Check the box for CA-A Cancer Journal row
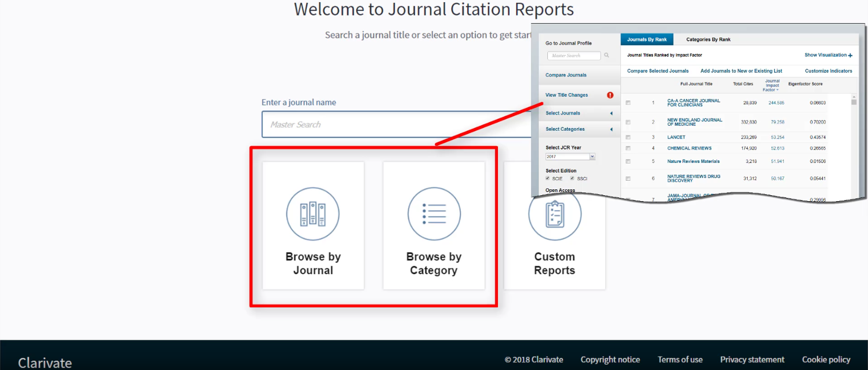This screenshot has width=868, height=370. pos(628,103)
